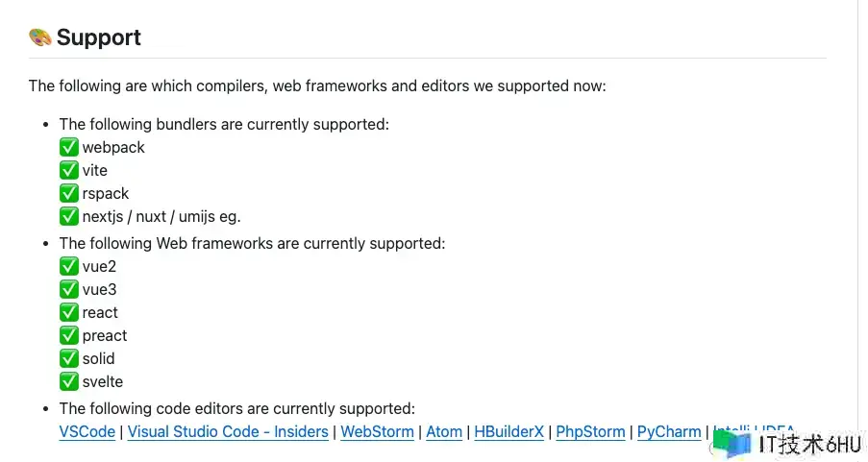This screenshot has width=868, height=462.
Task: Click the green checkmark beside react
Action: (68, 312)
